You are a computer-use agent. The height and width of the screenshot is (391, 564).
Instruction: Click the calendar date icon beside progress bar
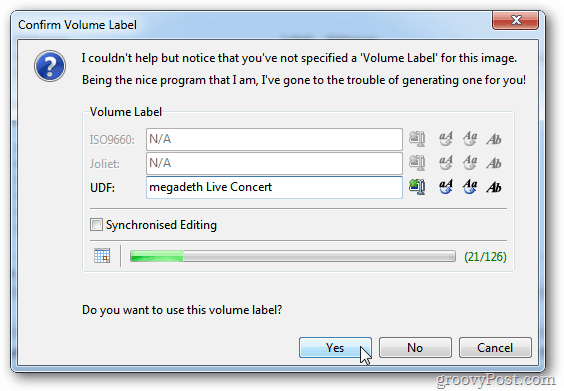click(x=102, y=256)
